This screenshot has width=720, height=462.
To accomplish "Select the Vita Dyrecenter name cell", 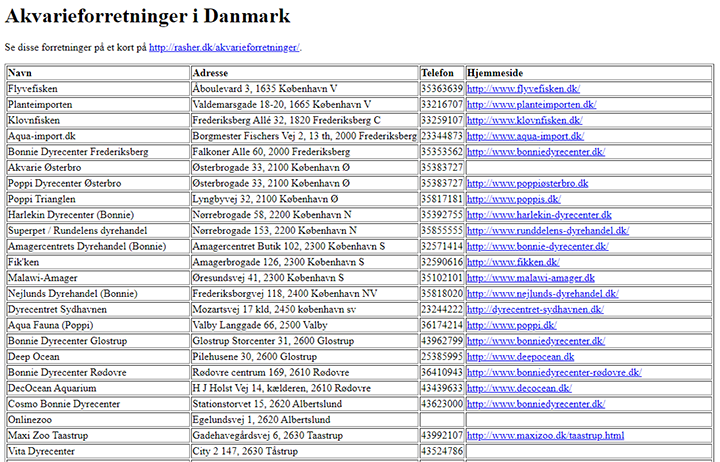I will (x=98, y=451).
